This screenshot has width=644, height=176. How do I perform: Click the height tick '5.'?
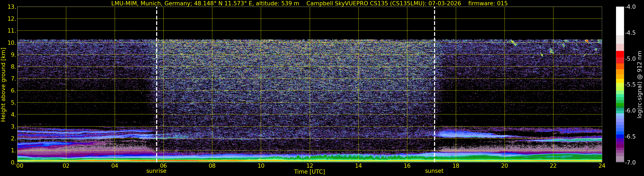coord(13,103)
